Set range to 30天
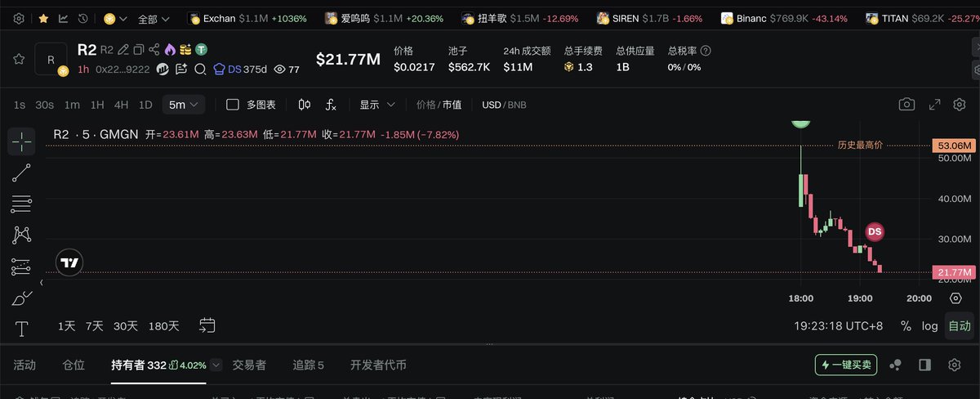The height and width of the screenshot is (399, 980). [x=126, y=325]
